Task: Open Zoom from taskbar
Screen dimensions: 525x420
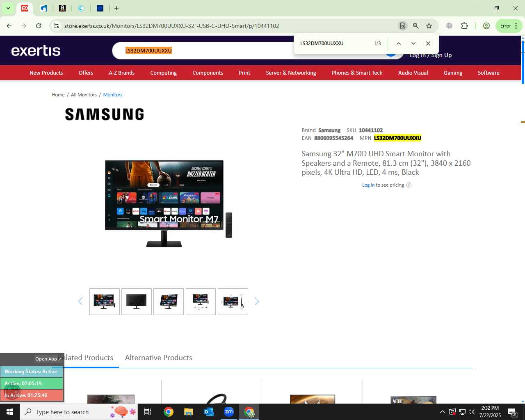Action: click(x=229, y=412)
